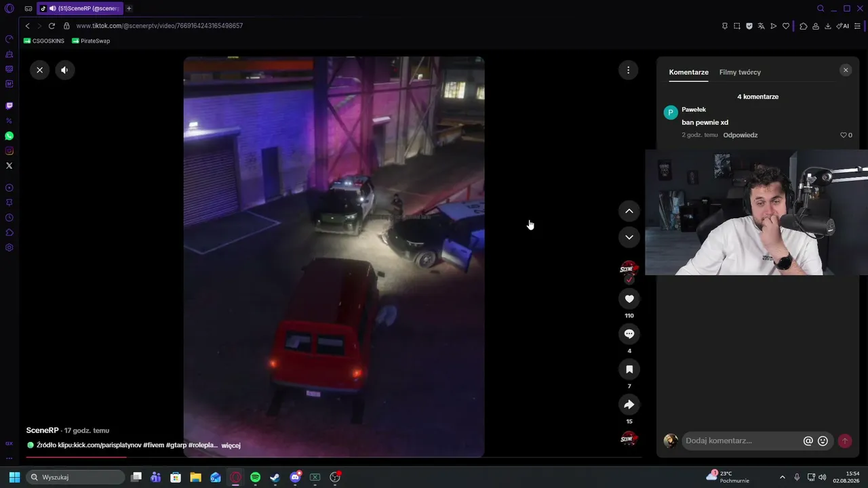
Task: Focus the Dodaj komentarz input field
Action: 743,441
